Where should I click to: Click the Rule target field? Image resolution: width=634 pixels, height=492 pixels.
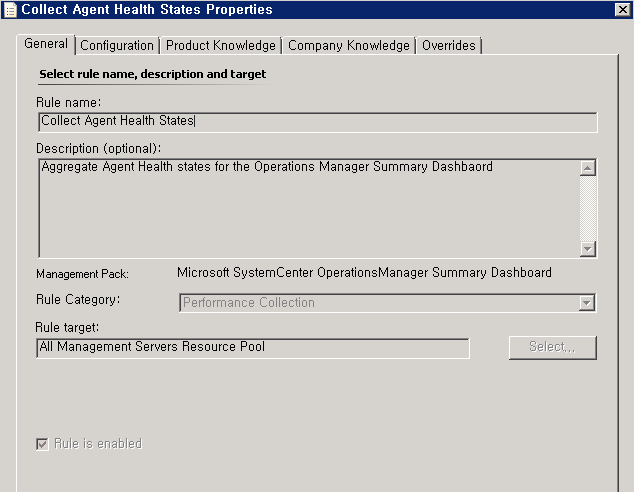253,348
